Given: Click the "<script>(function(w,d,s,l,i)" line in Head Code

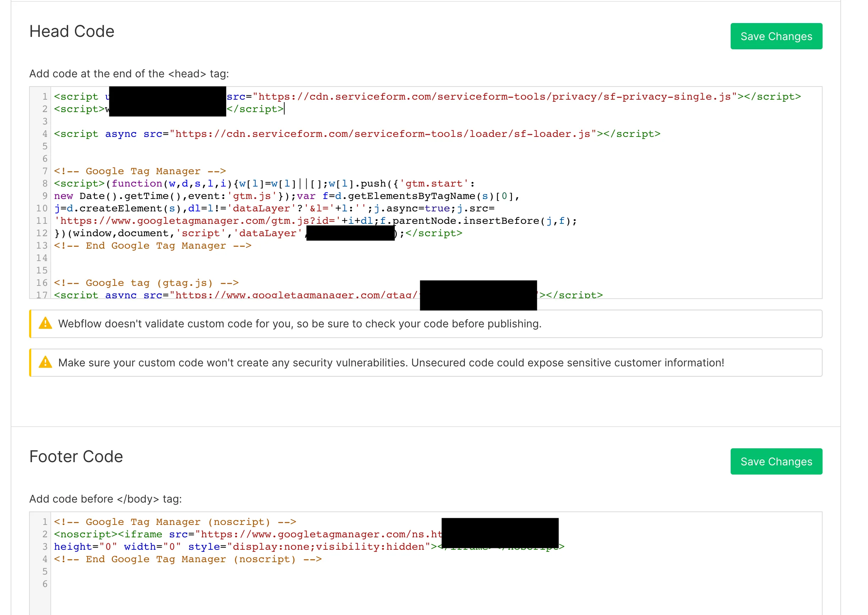Looking at the screenshot, I should point(264,184).
